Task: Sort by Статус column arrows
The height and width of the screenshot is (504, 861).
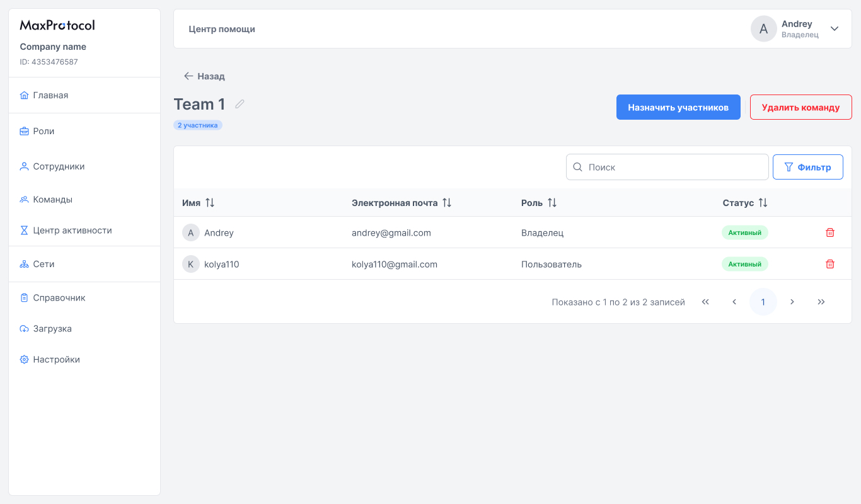Action: coord(763,203)
